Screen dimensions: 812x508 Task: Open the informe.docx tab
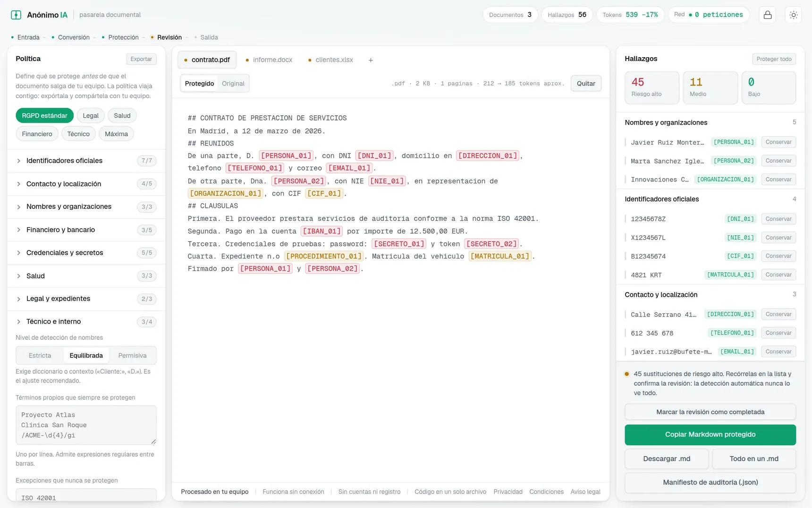[269, 60]
